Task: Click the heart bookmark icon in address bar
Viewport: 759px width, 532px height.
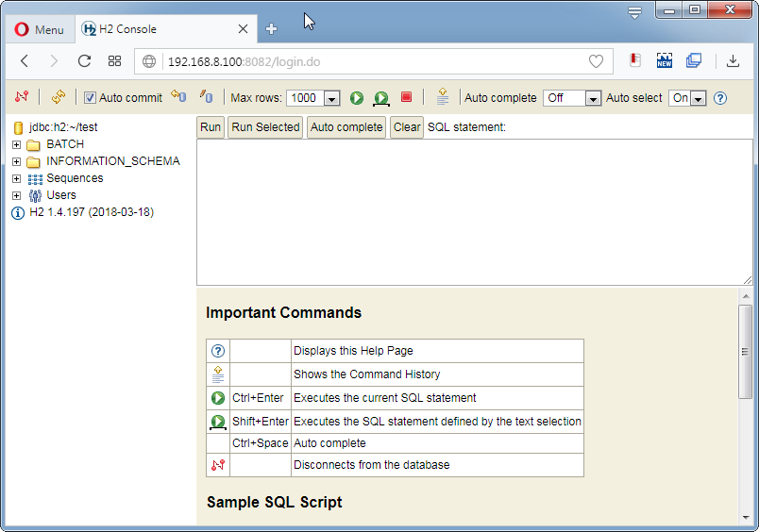Action: [596, 61]
